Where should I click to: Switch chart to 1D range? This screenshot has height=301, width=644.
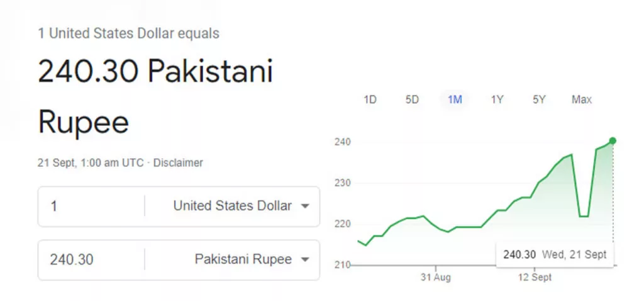[x=370, y=99]
